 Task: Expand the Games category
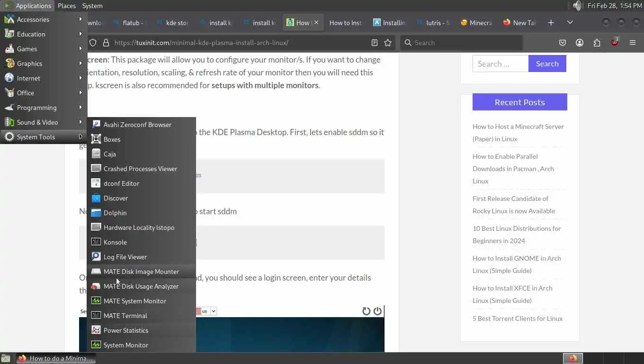click(44, 49)
